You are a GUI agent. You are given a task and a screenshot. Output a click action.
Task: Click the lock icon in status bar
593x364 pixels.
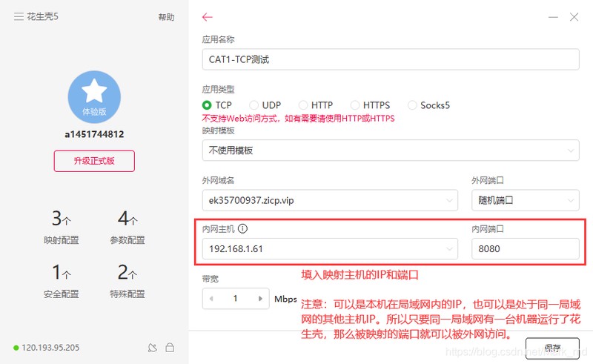coord(170,348)
